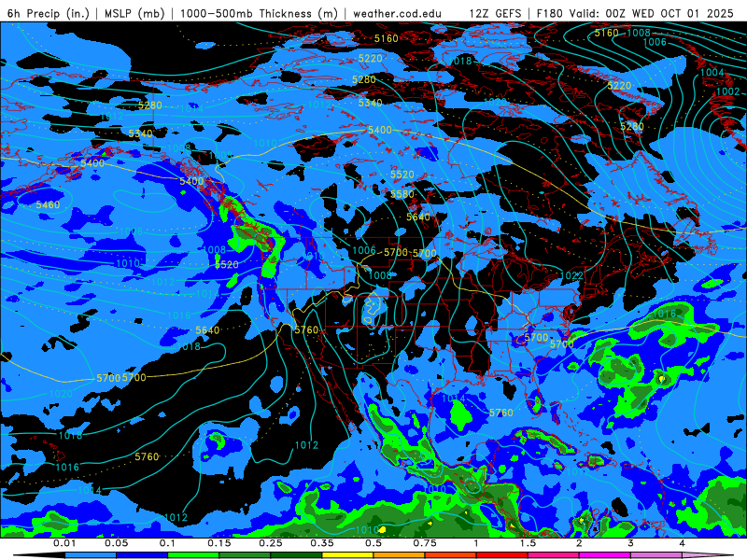Click the '12Z GEFS' model run label

point(495,13)
